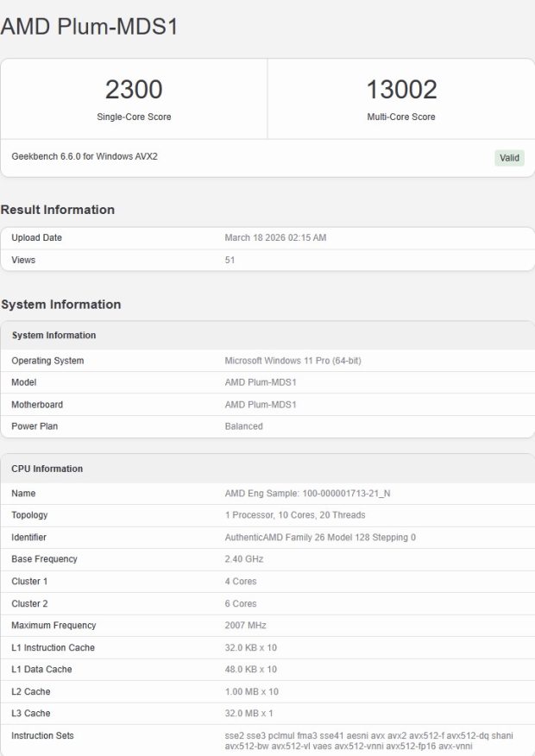Click the Multi-Core Score label
The width and height of the screenshot is (535, 756).
[401, 117]
